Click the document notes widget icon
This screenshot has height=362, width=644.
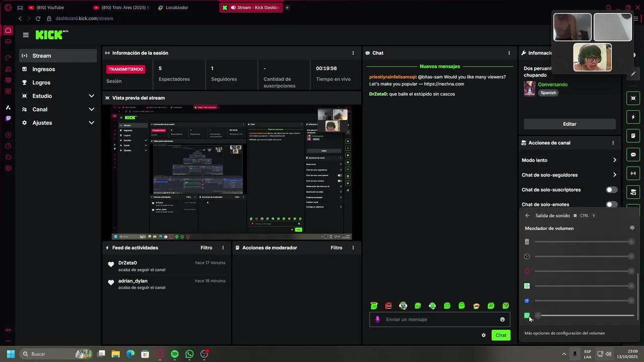coord(633,136)
